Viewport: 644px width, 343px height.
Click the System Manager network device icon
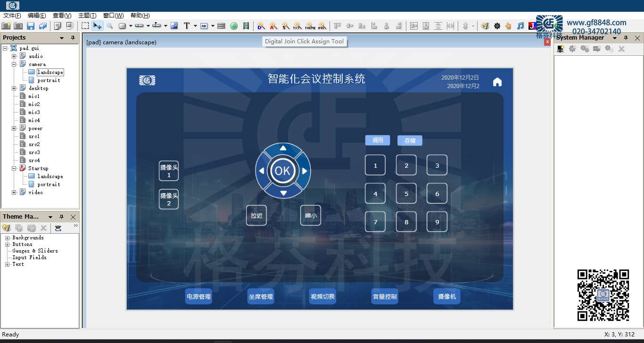(x=561, y=49)
